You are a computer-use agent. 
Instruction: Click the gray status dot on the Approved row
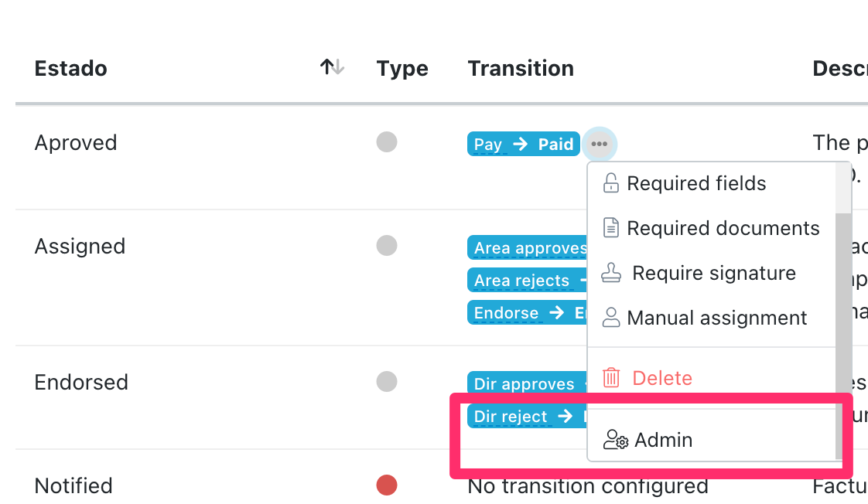coord(387,141)
